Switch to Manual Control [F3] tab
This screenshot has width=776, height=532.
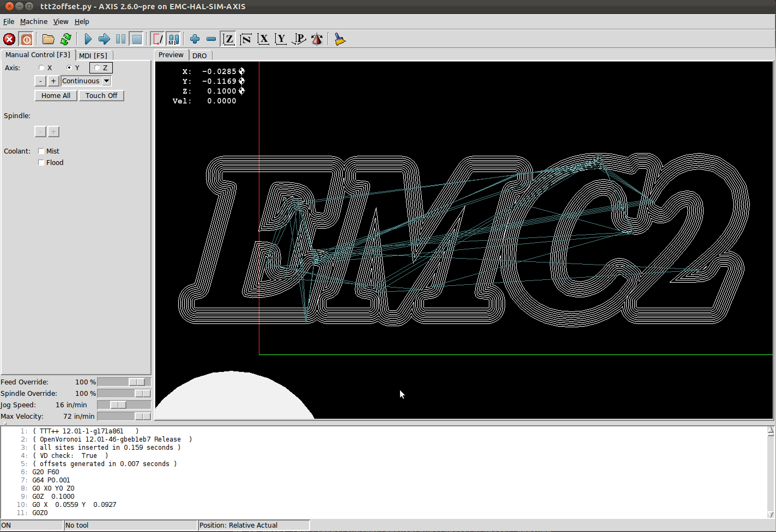click(38, 55)
